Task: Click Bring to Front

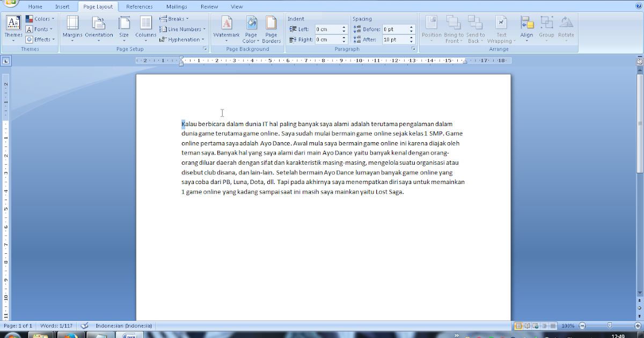Action: 453,29
